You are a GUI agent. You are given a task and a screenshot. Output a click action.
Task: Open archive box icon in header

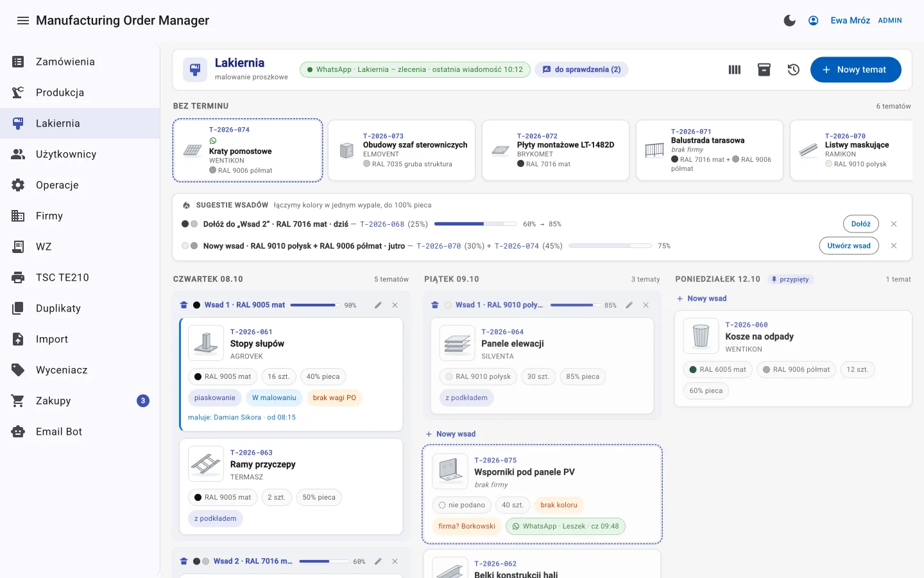764,69
